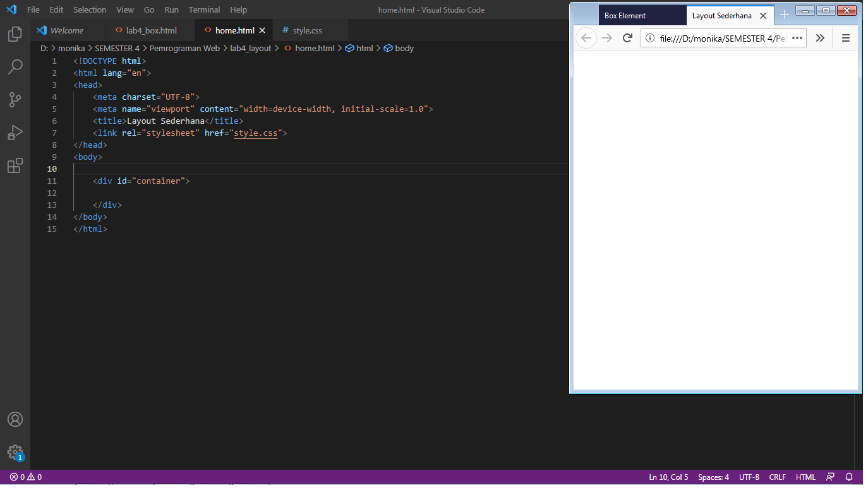Click the Pemrograman Web breadcrumb

[184, 48]
